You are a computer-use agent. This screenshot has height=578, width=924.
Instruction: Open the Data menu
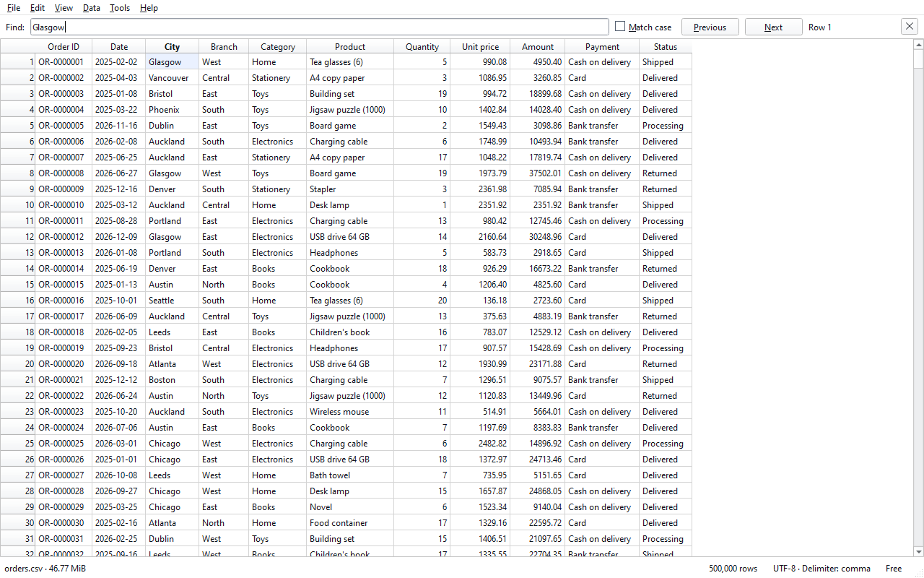coord(92,8)
